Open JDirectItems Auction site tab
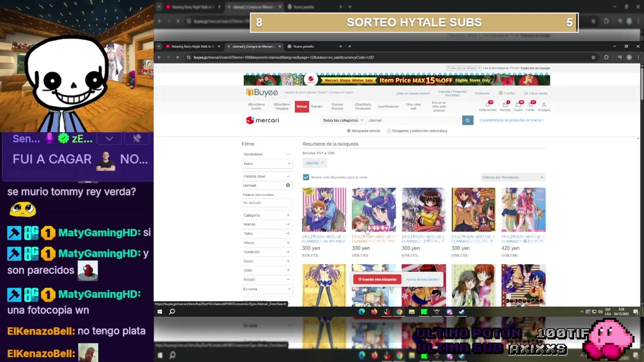 coord(256,106)
